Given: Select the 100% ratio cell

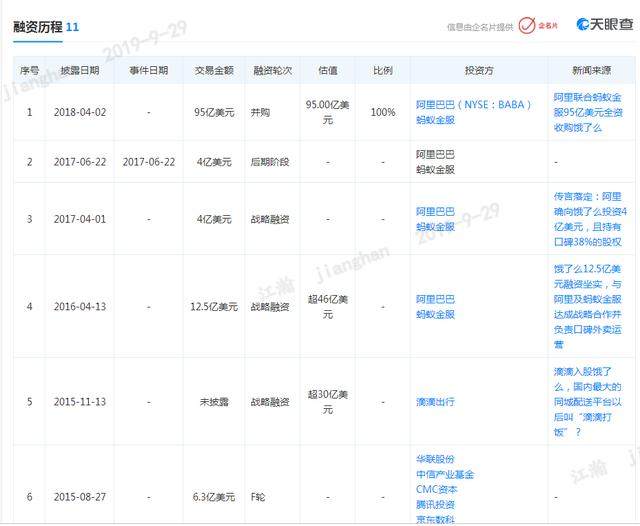Looking at the screenshot, I should [x=382, y=112].
